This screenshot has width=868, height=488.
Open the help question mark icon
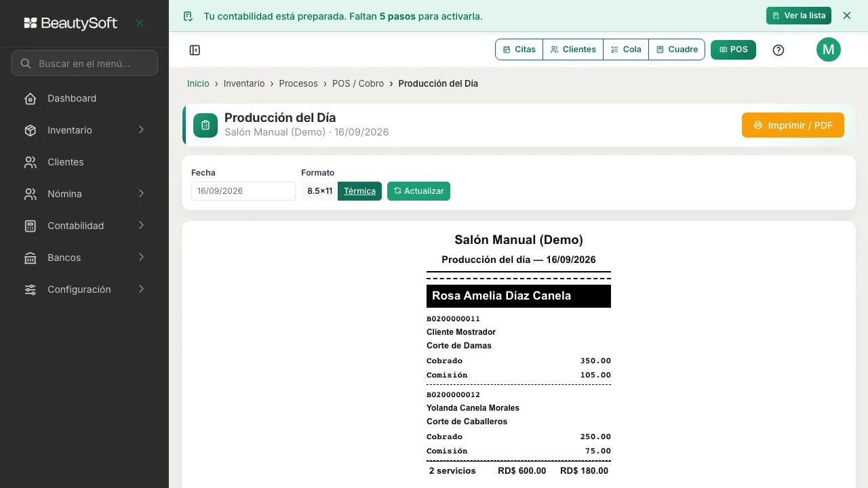(x=778, y=49)
